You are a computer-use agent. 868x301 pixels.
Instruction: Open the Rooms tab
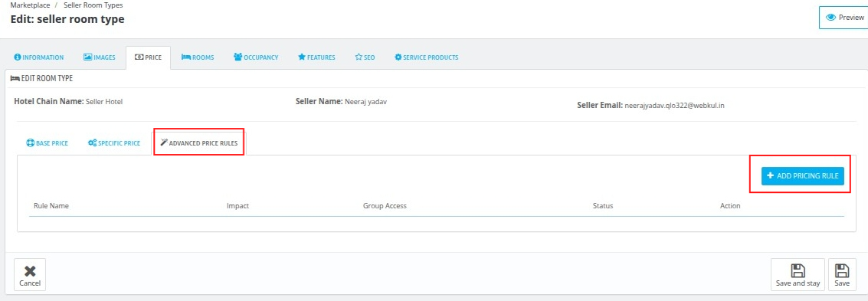pos(198,57)
